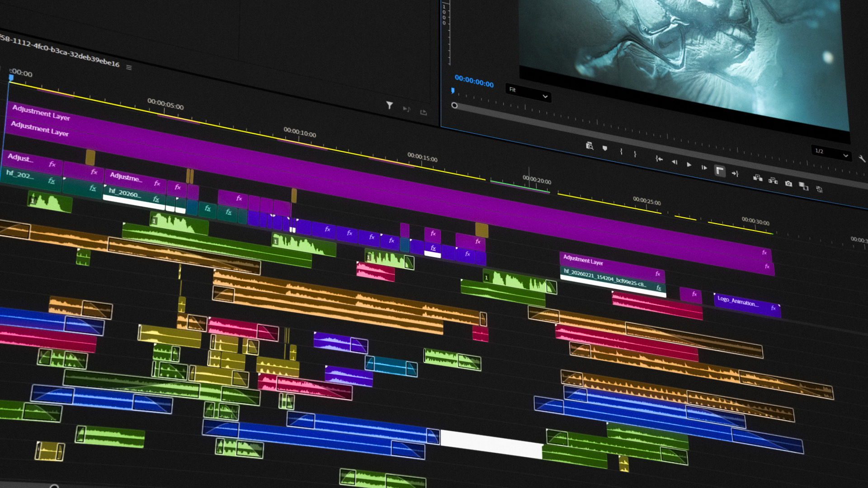Step back one frame
Image resolution: width=868 pixels, height=488 pixels.
[x=674, y=162]
